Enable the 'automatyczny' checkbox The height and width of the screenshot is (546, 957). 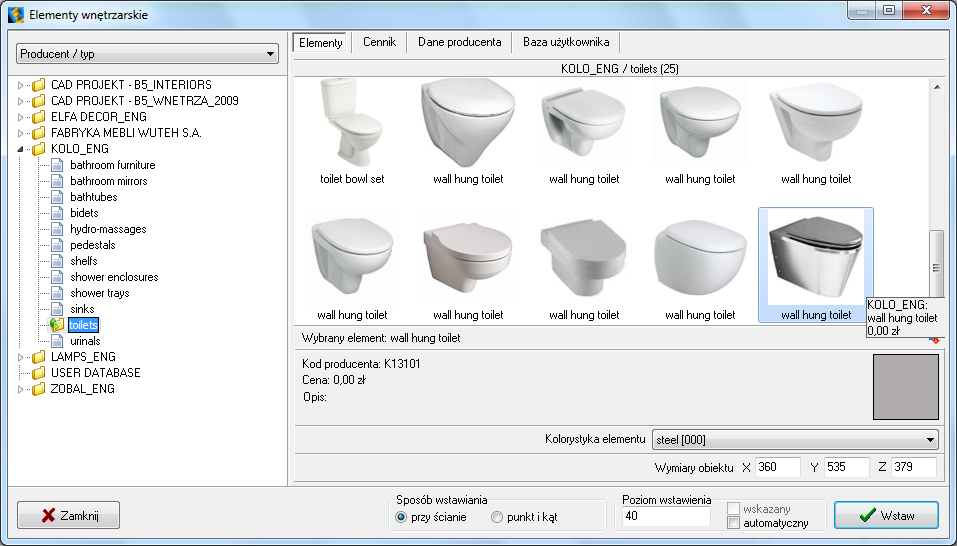pyautogui.click(x=734, y=523)
